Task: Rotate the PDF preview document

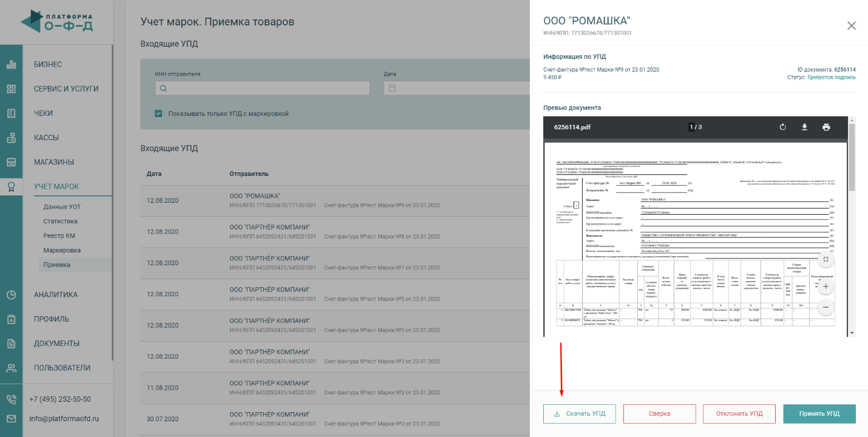Action: 783,127
